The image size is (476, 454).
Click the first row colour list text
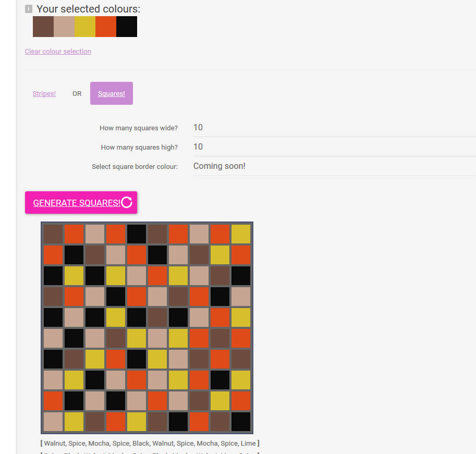pyautogui.click(x=150, y=443)
